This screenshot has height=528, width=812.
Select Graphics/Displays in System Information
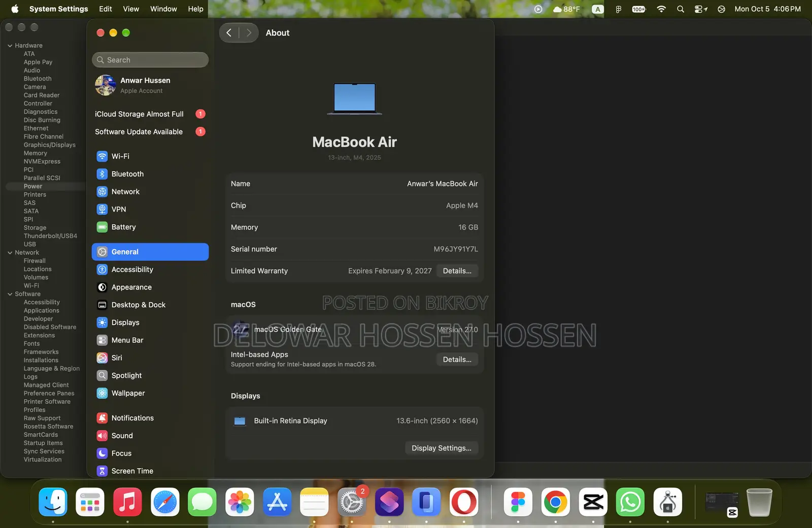coord(49,145)
